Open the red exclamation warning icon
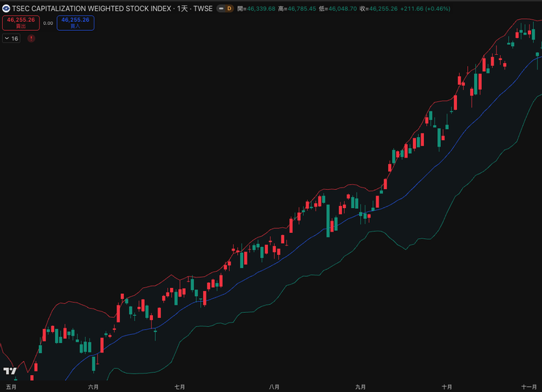542x392 pixels. coord(31,38)
